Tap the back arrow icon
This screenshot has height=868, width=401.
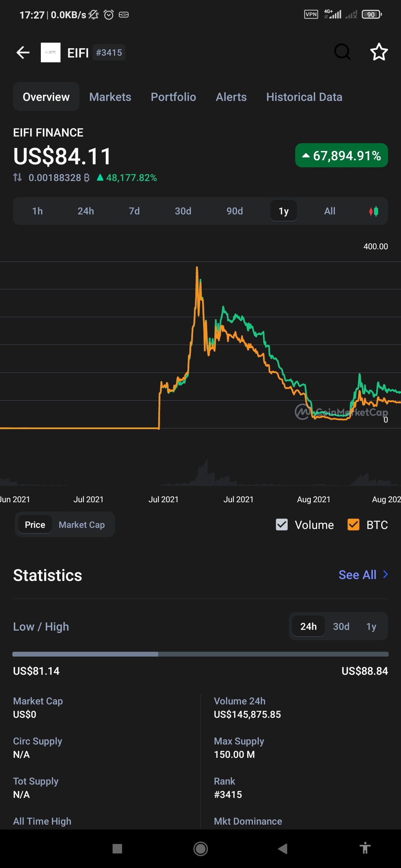pyautogui.click(x=23, y=52)
